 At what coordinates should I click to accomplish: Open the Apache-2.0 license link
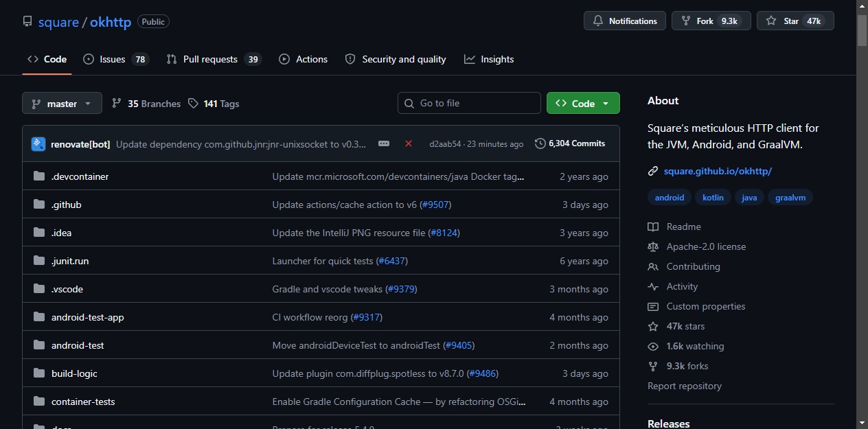click(x=706, y=246)
